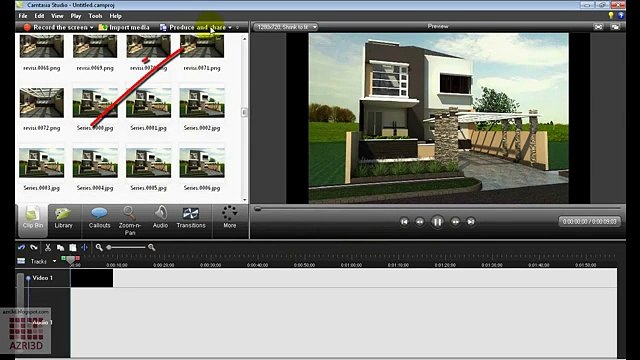Open the Edit menu
Screen dimensions: 640x360
(39, 16)
